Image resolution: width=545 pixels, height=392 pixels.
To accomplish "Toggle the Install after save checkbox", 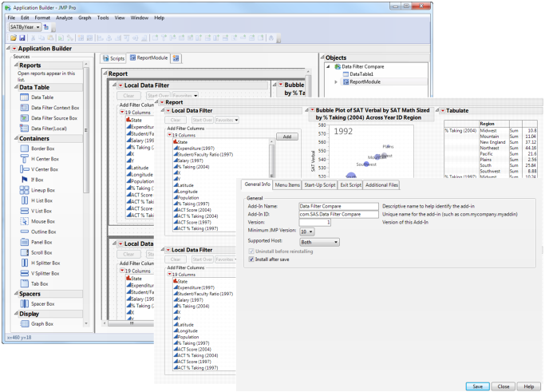I will click(253, 259).
